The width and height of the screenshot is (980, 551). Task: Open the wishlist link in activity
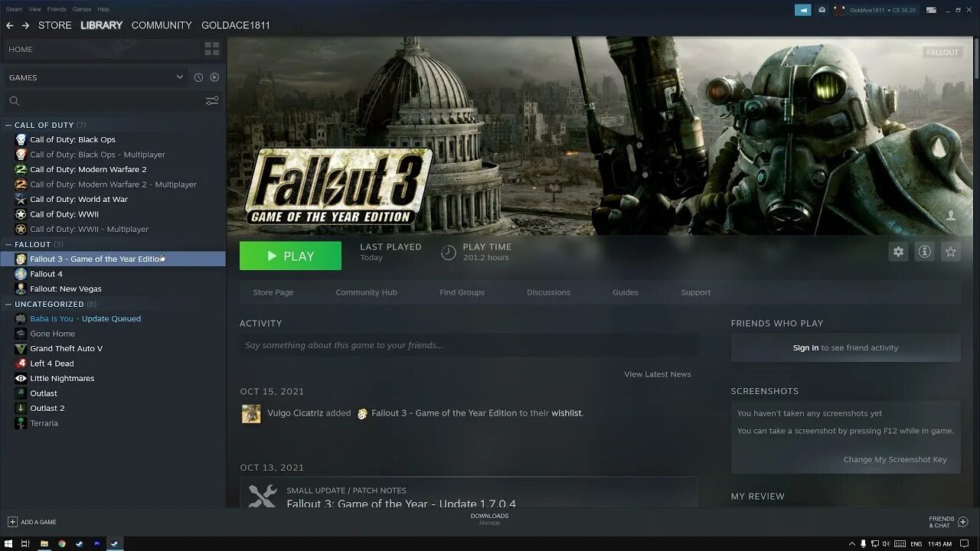[567, 413]
